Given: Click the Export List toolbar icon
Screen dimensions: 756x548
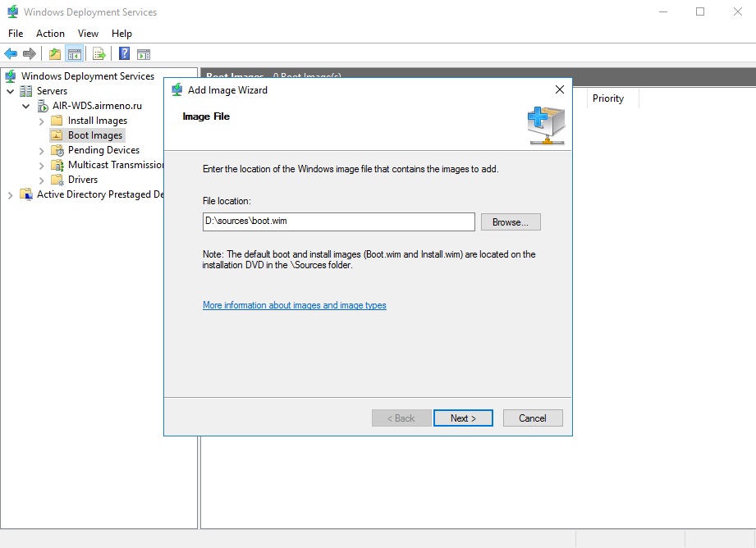Looking at the screenshot, I should pyautogui.click(x=99, y=54).
